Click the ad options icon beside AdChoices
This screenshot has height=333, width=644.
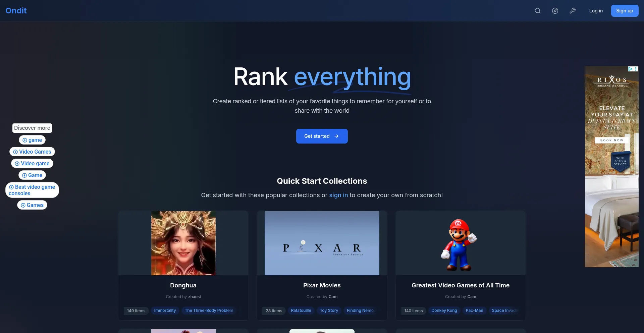636,69
